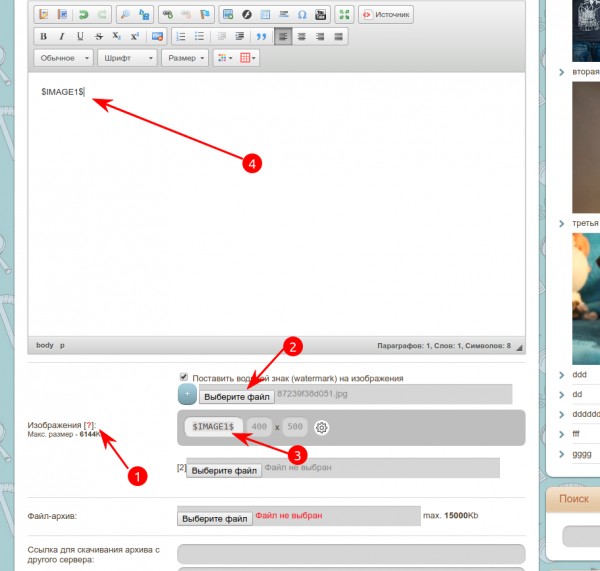Screen dimensions: 600x571
Task: Apply subscript formatting
Action: coord(117,36)
